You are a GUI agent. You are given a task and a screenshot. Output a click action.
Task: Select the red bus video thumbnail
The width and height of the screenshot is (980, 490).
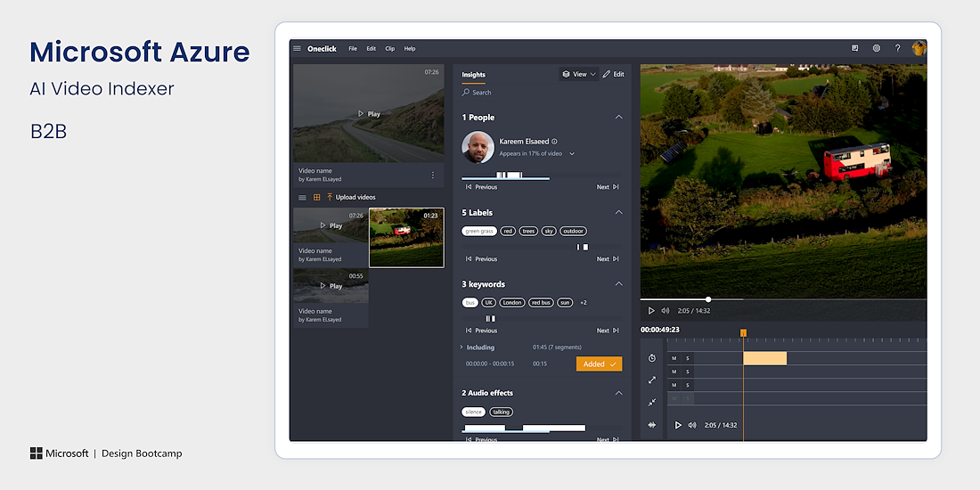click(406, 237)
